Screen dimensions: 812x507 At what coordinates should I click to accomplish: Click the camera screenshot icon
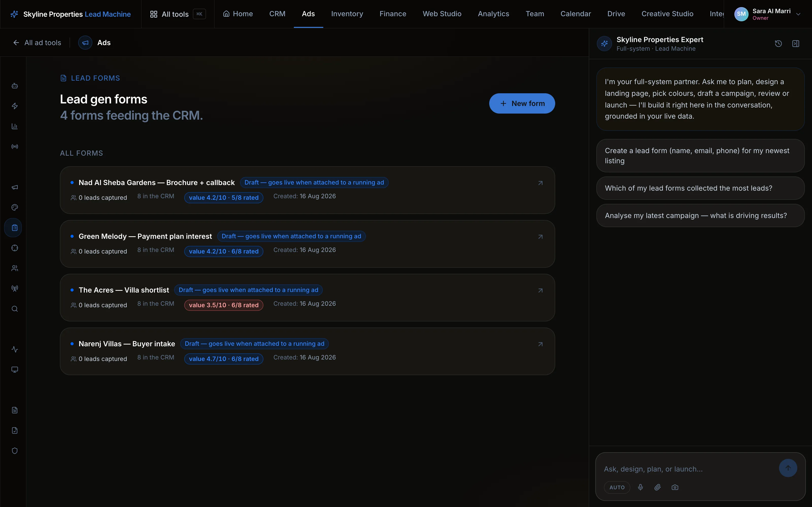[675, 487]
